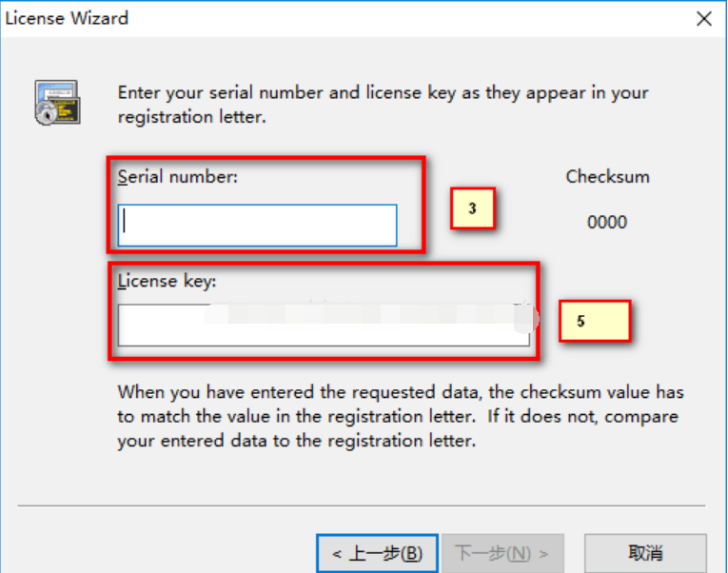Select the yellow annotation box numbered 5
The width and height of the screenshot is (728, 573).
594,322
